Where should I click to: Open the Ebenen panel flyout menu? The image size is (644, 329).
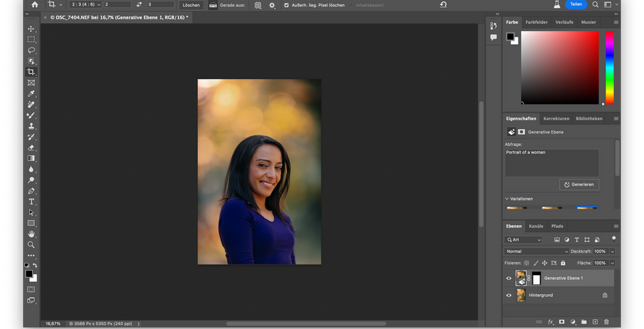click(x=616, y=226)
